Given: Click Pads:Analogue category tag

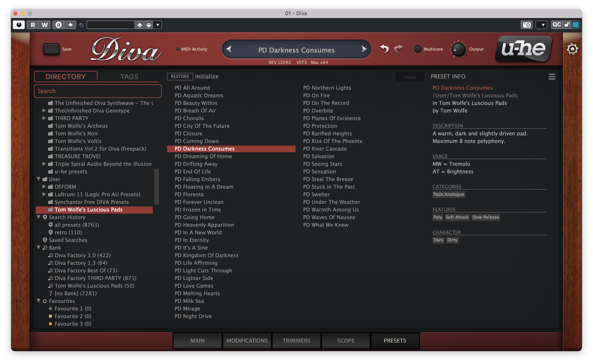Looking at the screenshot, I should [x=449, y=194].
